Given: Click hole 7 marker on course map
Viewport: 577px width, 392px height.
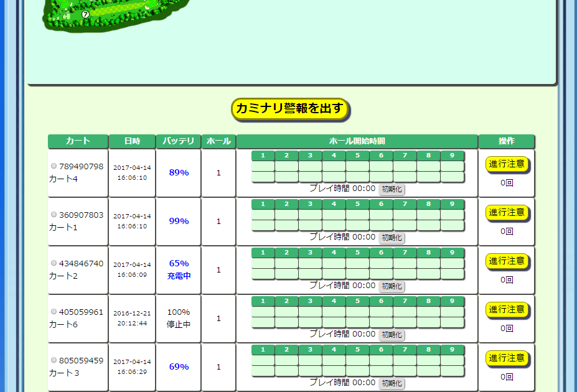Looking at the screenshot, I should coord(85,14).
